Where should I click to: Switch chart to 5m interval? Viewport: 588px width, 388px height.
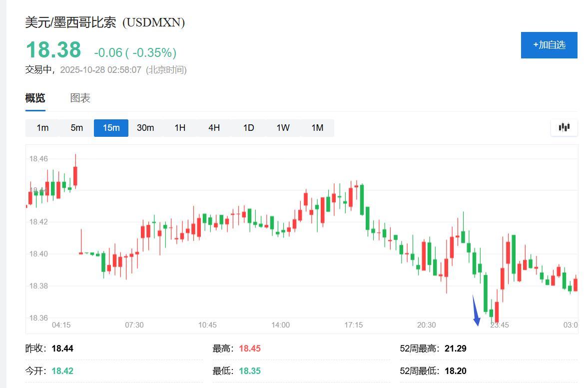[x=76, y=128]
